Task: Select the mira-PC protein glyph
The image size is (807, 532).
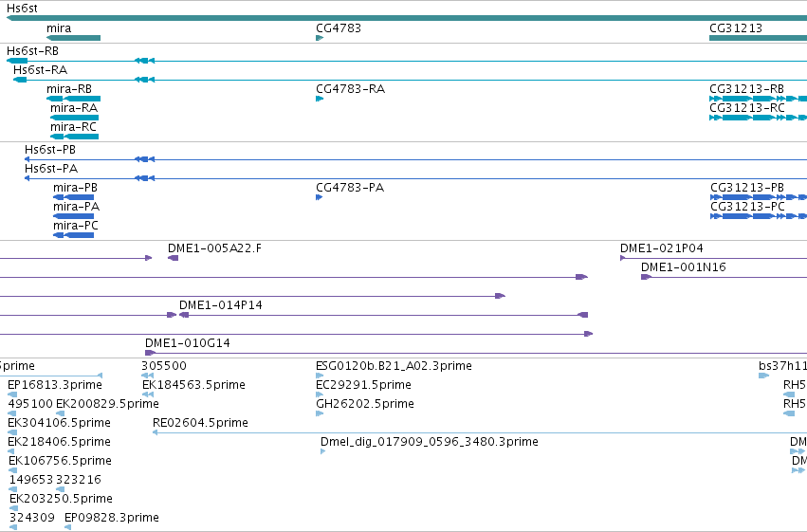Action: tap(74, 235)
